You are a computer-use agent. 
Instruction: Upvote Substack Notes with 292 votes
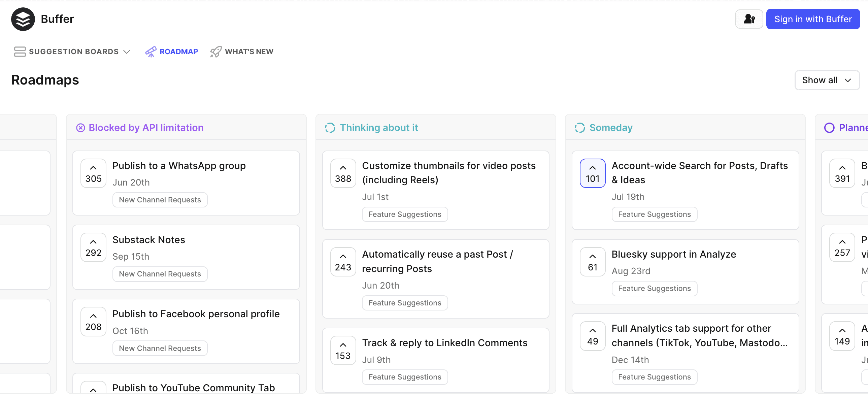pyautogui.click(x=93, y=248)
